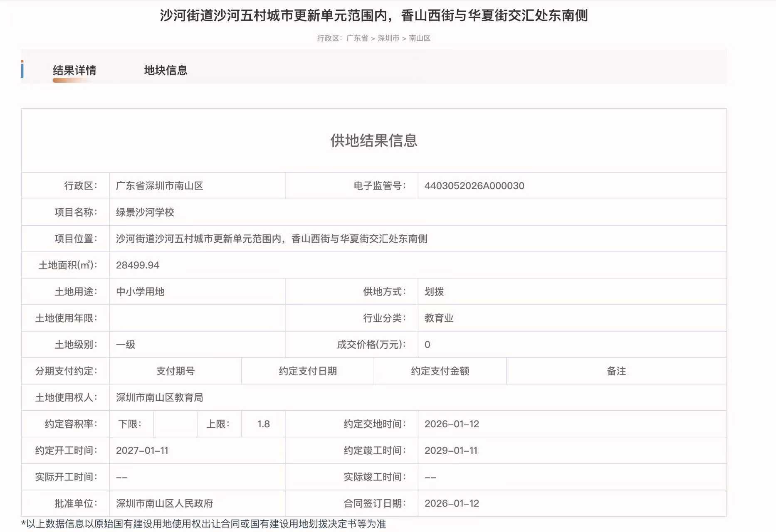Click the land use value 中小学用地
The height and width of the screenshot is (532, 776).
[140, 292]
